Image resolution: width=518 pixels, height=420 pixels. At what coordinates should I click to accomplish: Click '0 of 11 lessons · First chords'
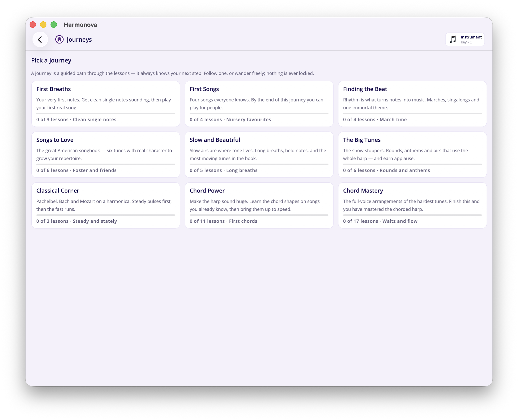pos(223,221)
